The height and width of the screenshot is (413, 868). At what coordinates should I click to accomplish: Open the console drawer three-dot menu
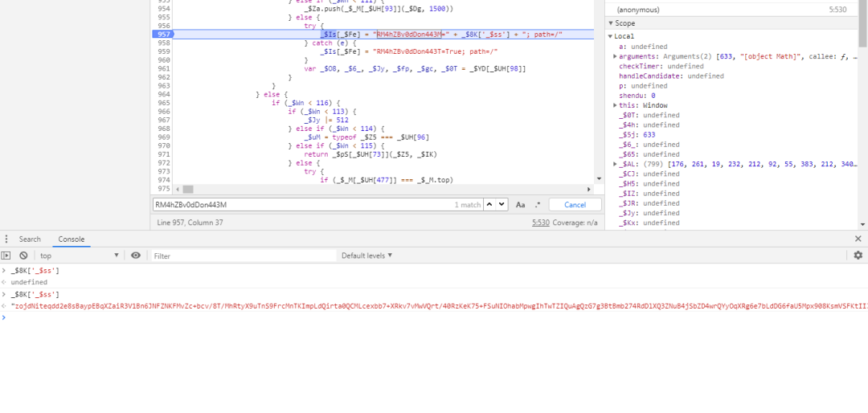[x=6, y=239]
